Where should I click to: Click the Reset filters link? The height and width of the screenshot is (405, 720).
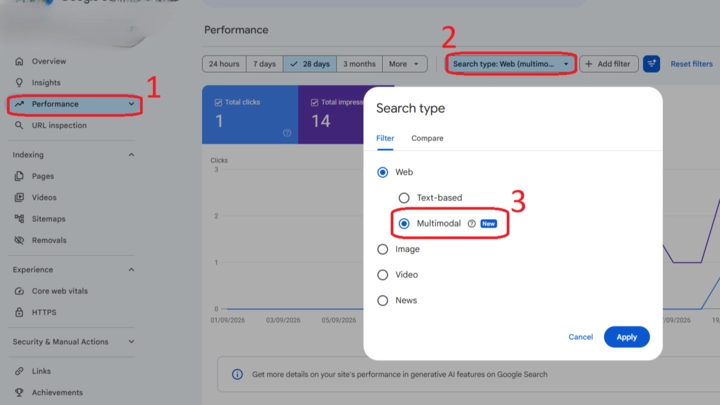click(691, 64)
